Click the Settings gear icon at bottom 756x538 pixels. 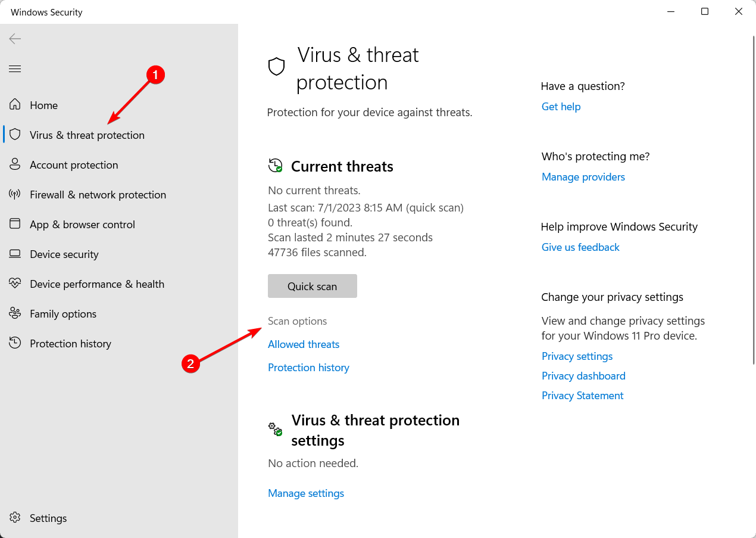(x=15, y=518)
